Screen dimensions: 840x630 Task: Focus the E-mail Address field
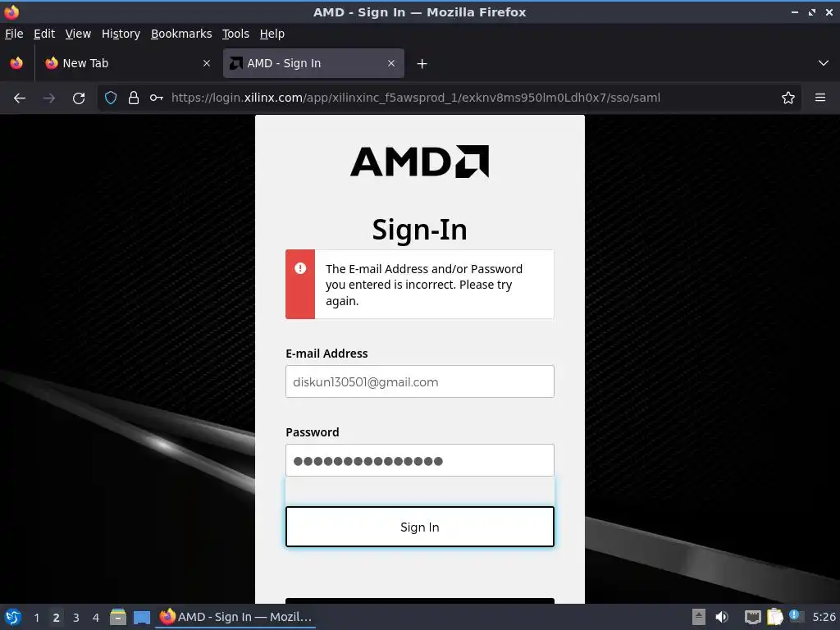tap(420, 381)
